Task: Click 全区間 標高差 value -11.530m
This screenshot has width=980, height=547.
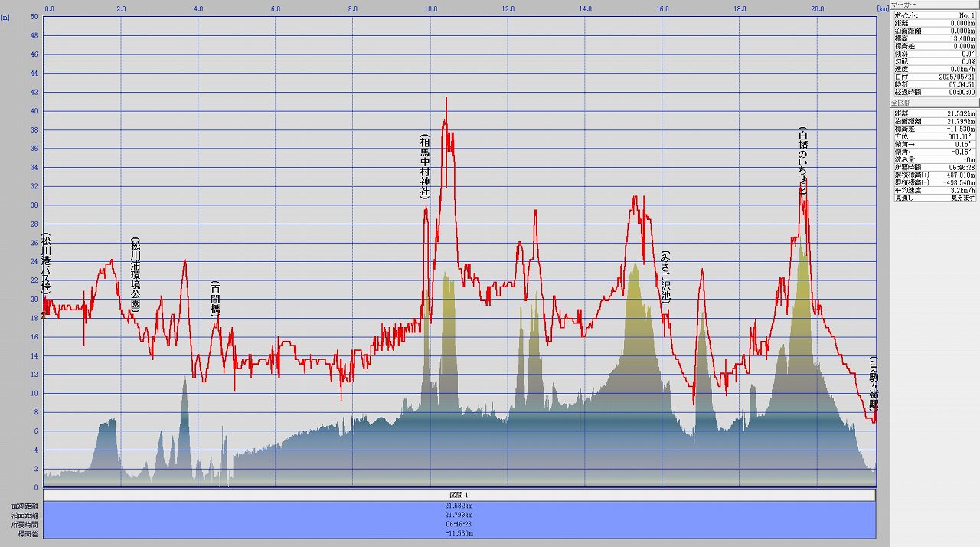Action: click(x=959, y=129)
